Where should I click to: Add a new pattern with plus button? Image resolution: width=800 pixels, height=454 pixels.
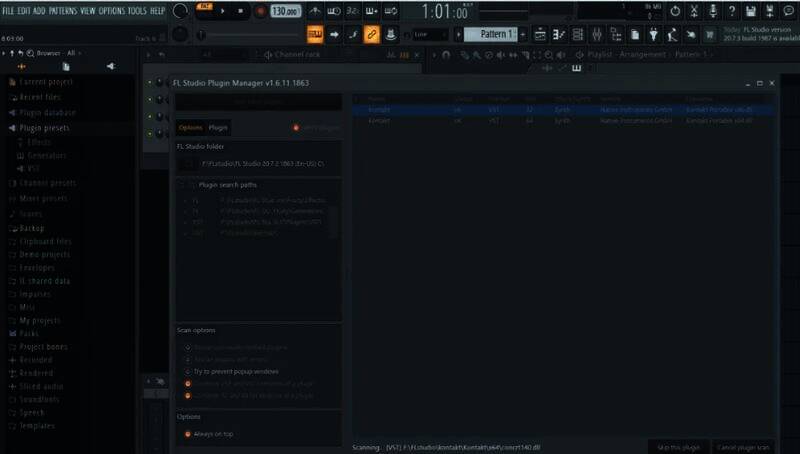click(x=522, y=34)
